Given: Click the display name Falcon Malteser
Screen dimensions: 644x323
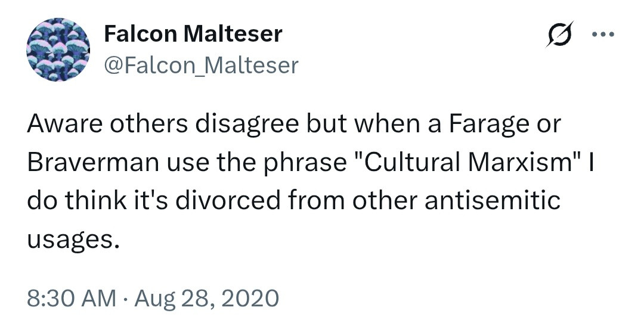Looking at the screenshot, I should click(x=193, y=34).
